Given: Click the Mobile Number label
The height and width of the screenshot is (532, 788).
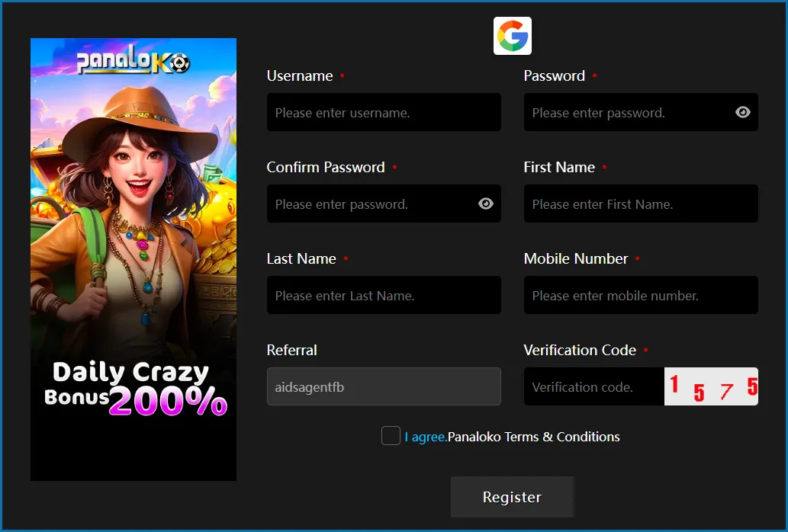Looking at the screenshot, I should pyautogui.click(x=576, y=258).
